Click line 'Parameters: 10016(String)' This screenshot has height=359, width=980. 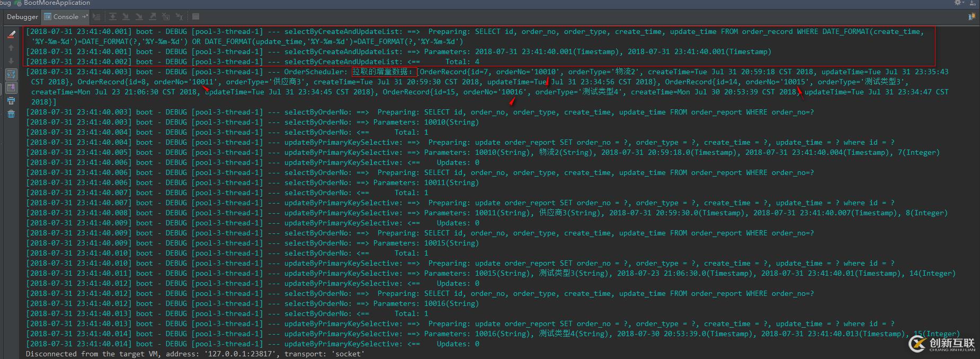252,303
